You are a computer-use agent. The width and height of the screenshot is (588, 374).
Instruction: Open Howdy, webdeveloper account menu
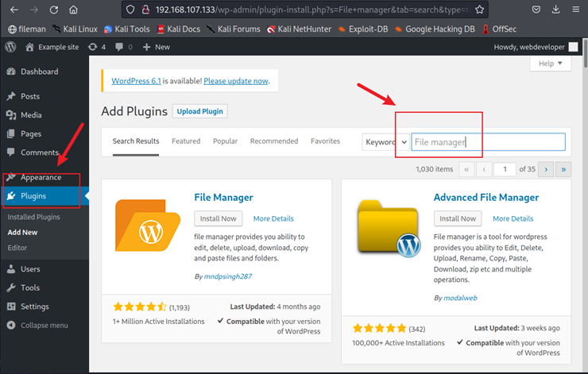click(536, 47)
